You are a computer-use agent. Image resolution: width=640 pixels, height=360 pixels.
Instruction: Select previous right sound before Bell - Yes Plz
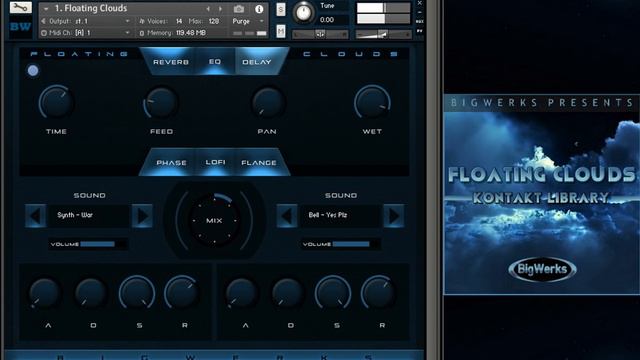[x=287, y=216]
